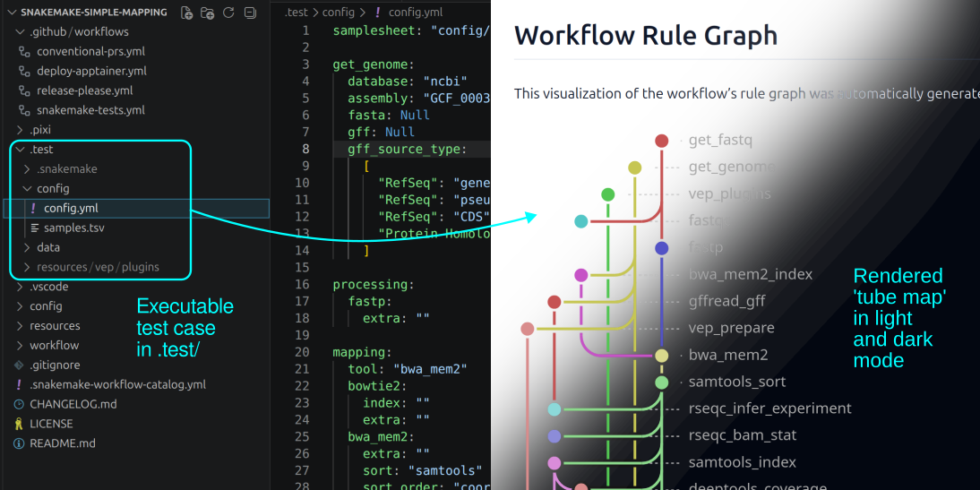The image size is (980, 490).
Task: Open snakemake-tests.yml workflow file
Action: pyautogui.click(x=90, y=110)
